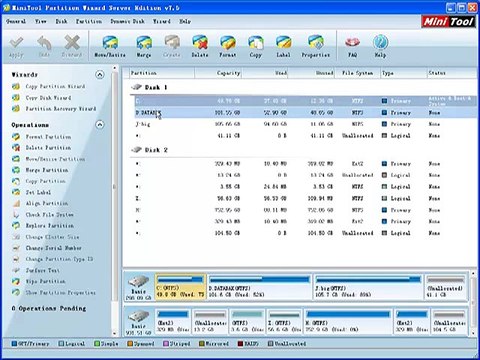Choose Copy Partition in Operations list
Viewport: 480px width, 360px height.
(39, 181)
